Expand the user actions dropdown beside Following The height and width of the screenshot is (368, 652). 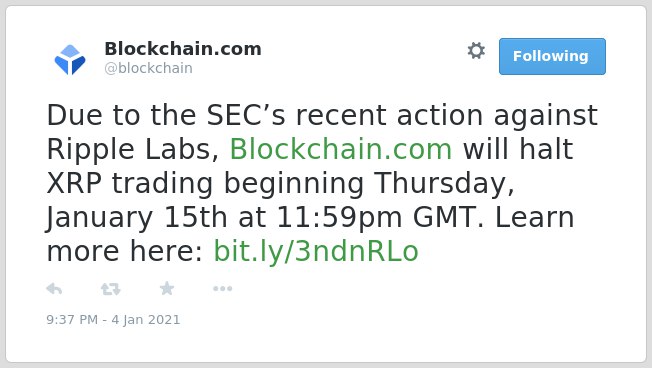[x=476, y=51]
